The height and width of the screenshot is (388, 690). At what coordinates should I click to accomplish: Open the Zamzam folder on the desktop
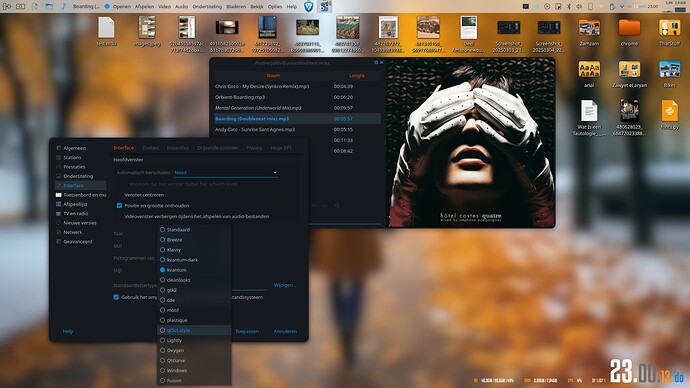pyautogui.click(x=589, y=32)
